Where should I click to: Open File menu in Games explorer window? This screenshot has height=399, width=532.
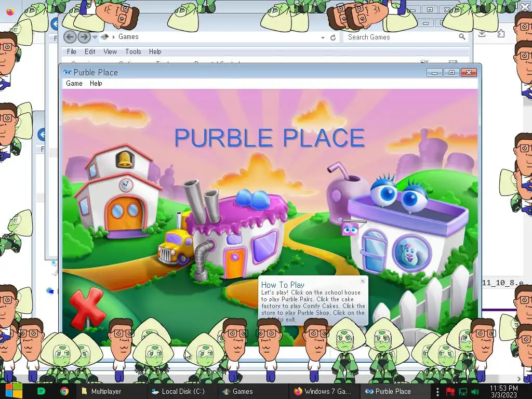[x=72, y=51]
